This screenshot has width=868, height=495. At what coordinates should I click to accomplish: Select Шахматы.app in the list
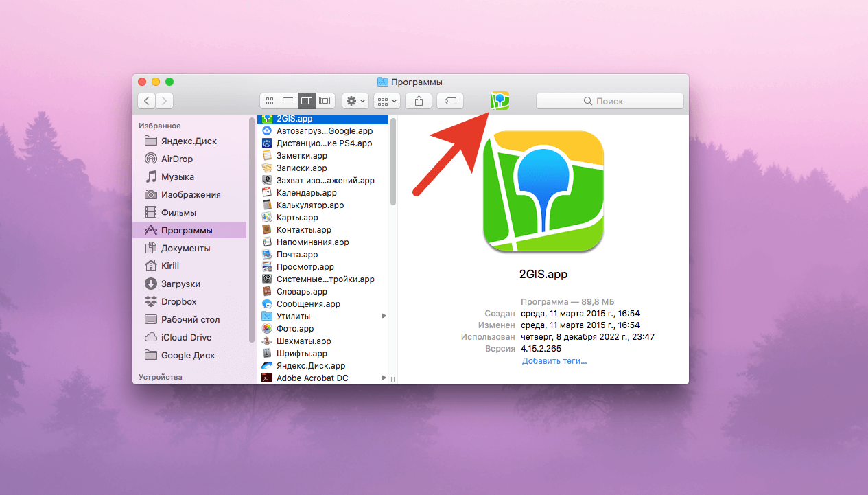(x=322, y=341)
